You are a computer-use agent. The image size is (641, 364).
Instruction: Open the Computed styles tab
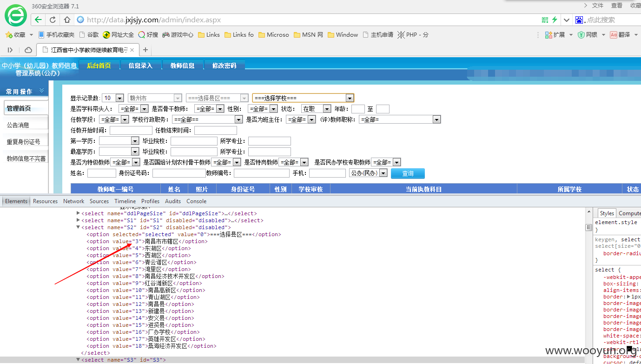click(x=629, y=213)
